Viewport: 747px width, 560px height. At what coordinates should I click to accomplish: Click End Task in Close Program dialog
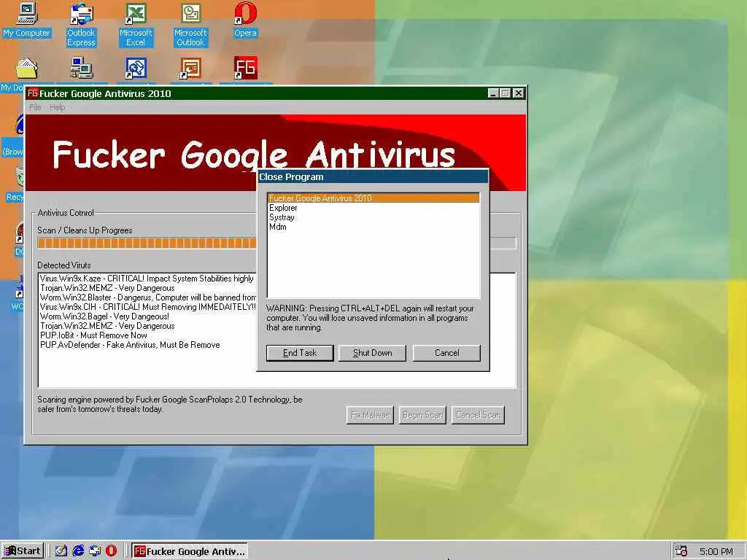(300, 353)
